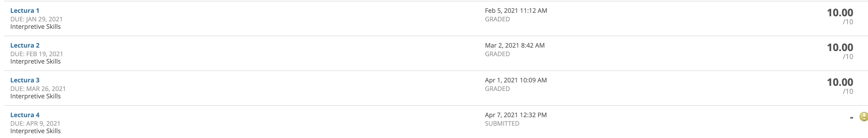
Task: Select the Mar 2, 2021 8:42 AM timestamp
Action: pyautogui.click(x=514, y=45)
